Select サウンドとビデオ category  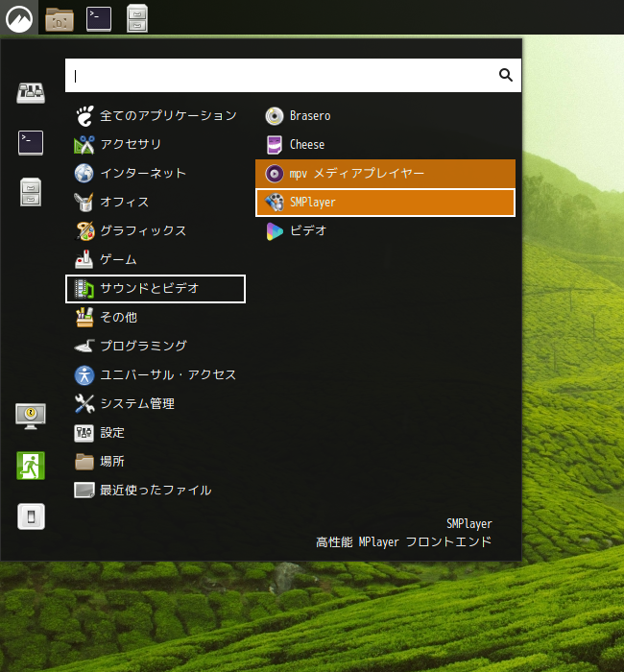point(156,288)
